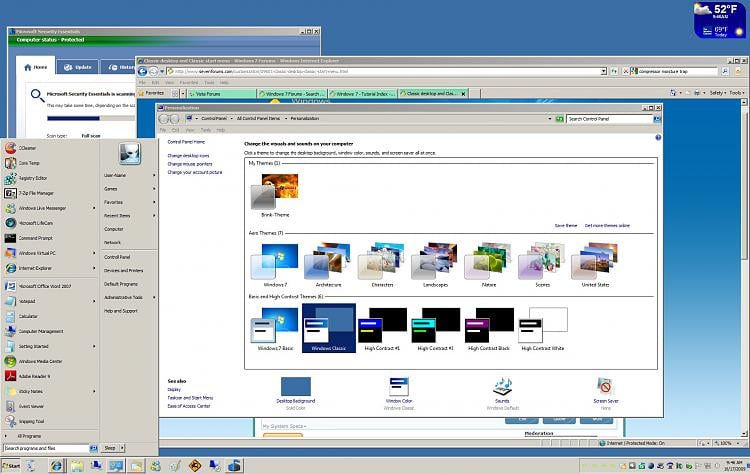Click the Change desktop icons link
750x474 pixels.
(x=188, y=156)
